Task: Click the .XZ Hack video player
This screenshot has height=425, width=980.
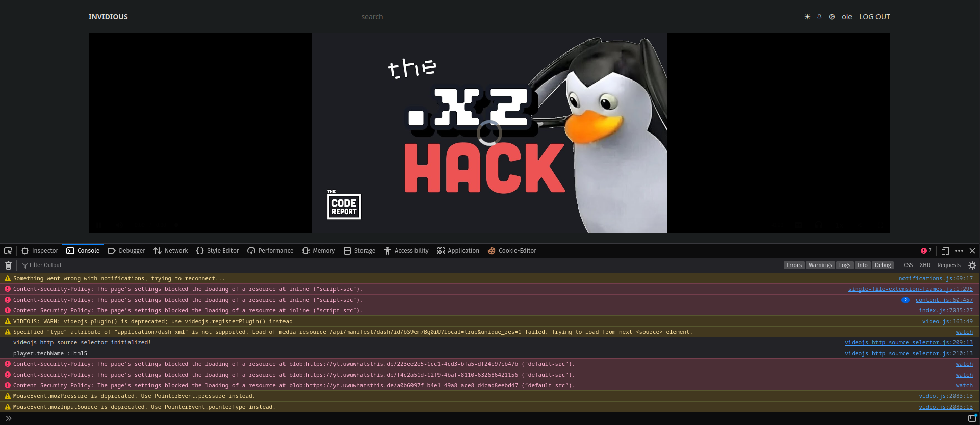Action: click(x=489, y=133)
